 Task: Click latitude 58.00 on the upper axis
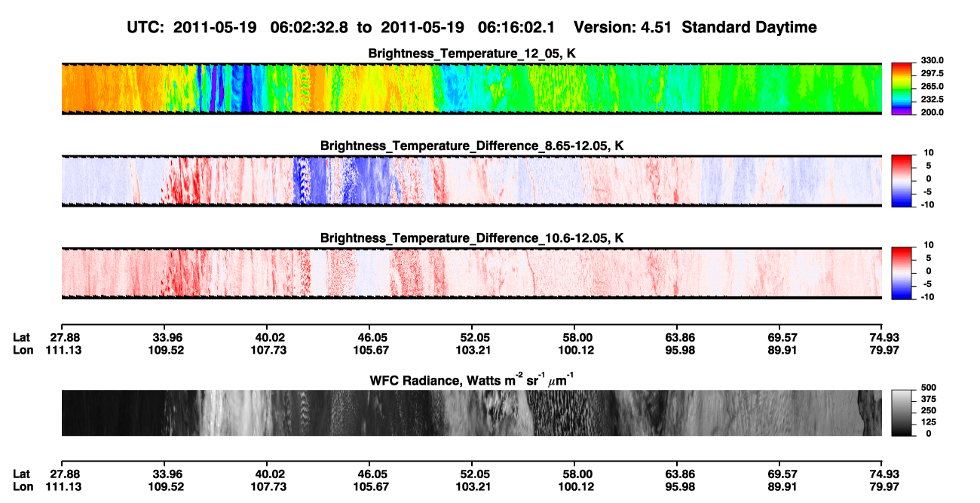pyautogui.click(x=577, y=337)
